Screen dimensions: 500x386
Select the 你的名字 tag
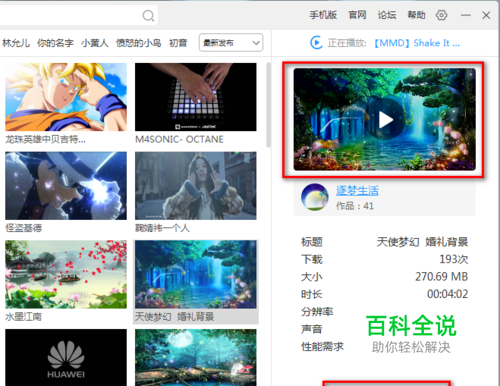tap(55, 43)
